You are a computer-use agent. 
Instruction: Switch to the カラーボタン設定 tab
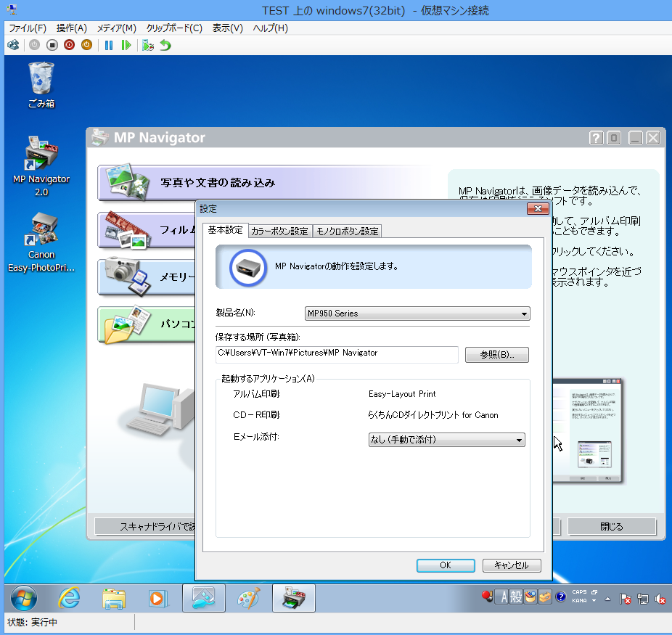point(280,232)
